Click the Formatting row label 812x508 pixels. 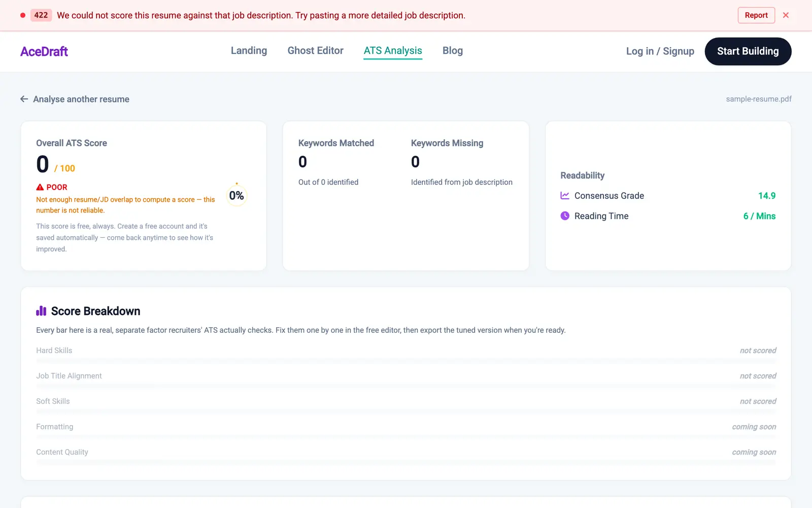55,427
